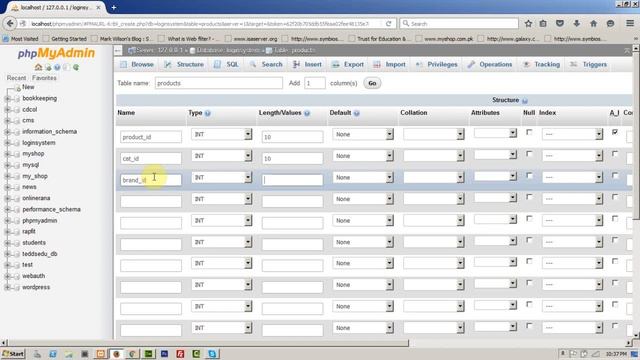Click the reload navigation panel green icon
The image size is (640, 360).
(76, 67)
